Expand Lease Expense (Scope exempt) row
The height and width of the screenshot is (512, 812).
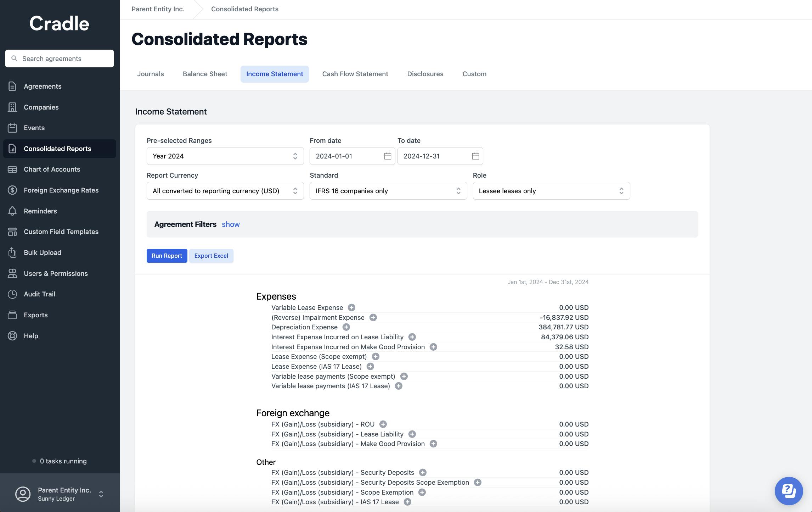click(376, 356)
